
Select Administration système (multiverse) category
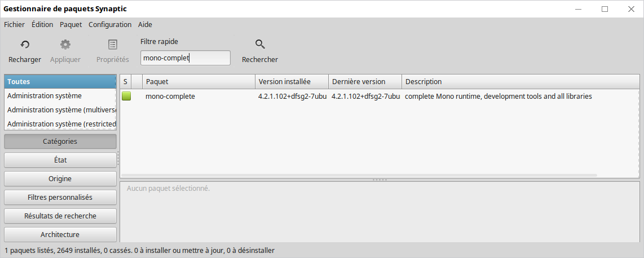60,110
